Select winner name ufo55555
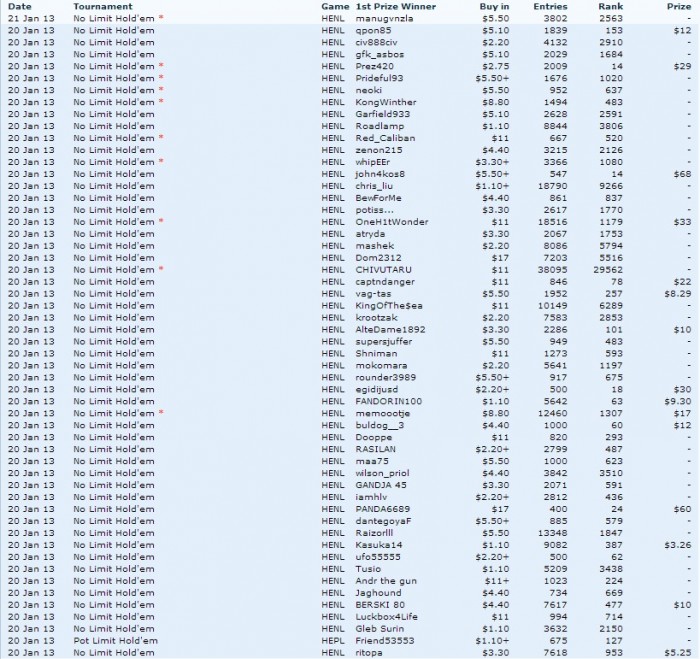This screenshot has width=700, height=659. [378, 558]
